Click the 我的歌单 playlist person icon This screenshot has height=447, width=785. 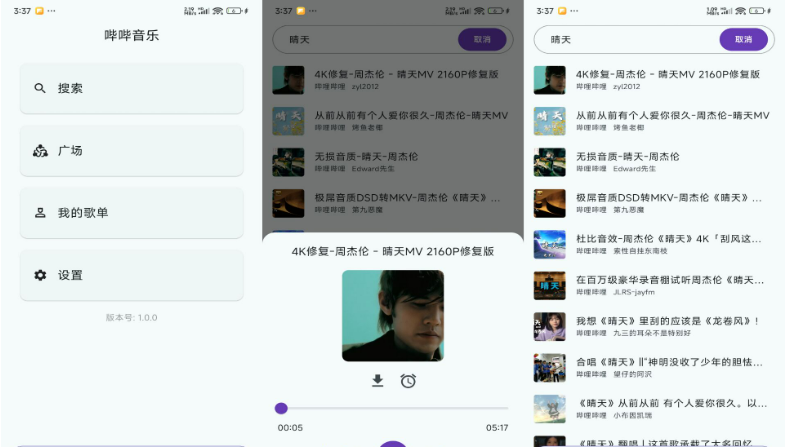(40, 213)
